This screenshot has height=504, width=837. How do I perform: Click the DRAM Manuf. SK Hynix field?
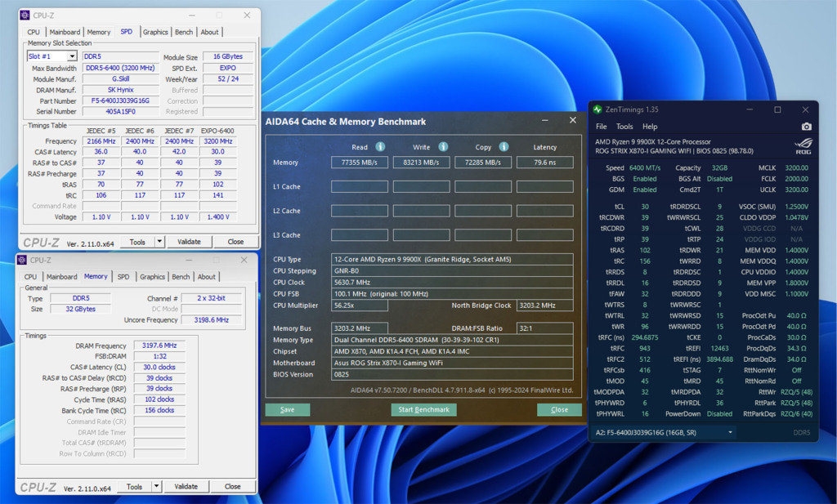[x=121, y=90]
